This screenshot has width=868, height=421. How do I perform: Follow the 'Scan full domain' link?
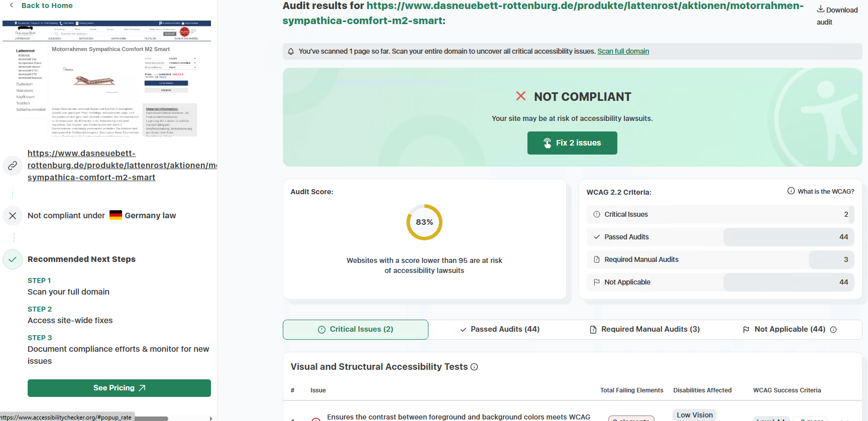click(623, 52)
